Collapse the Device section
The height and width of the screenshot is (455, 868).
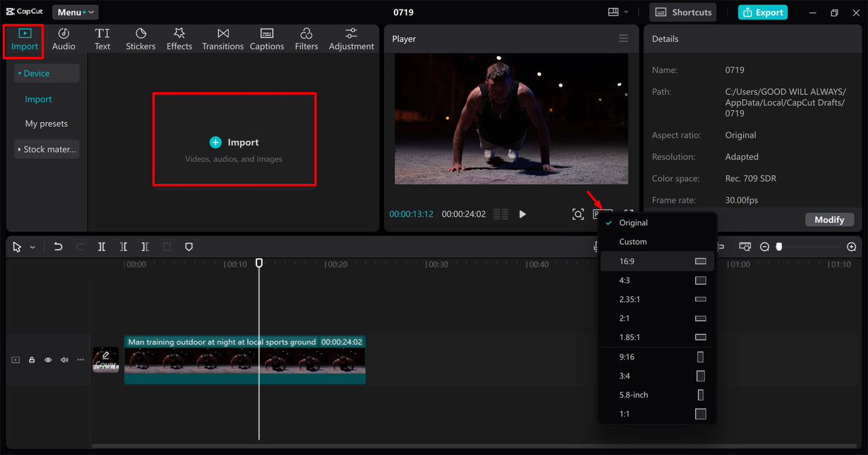pos(47,73)
